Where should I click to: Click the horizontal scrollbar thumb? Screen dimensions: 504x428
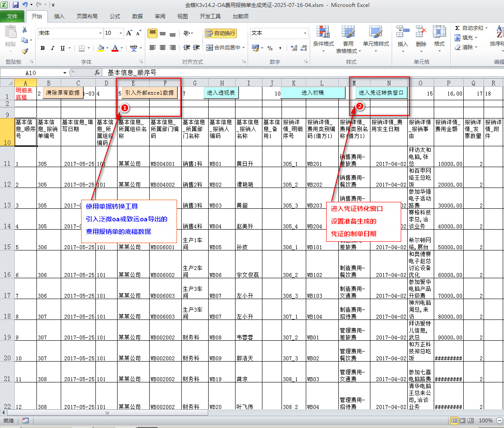click(x=108, y=413)
